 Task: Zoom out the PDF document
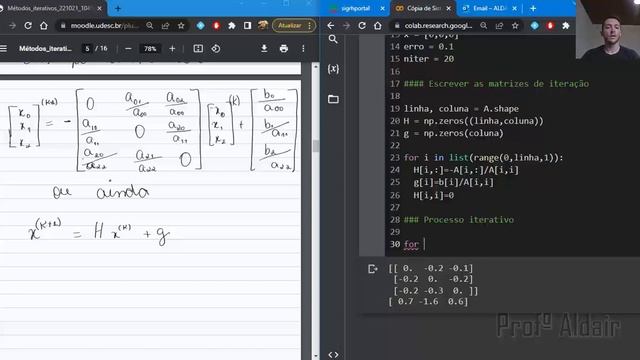tap(128, 49)
